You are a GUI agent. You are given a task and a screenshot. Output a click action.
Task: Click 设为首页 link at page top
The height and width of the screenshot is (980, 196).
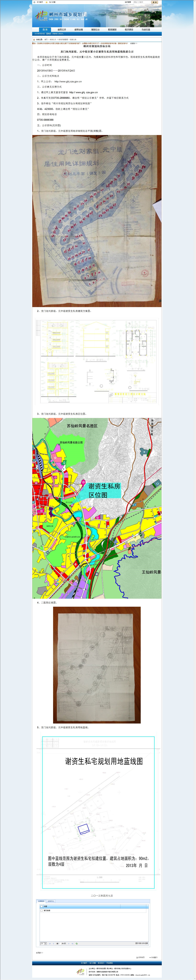click(40, 2)
